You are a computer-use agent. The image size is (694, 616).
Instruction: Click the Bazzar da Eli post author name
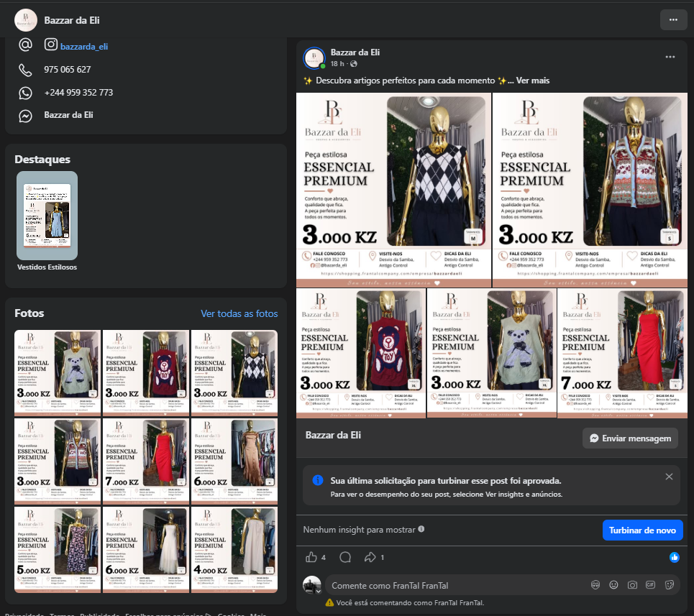tap(355, 52)
